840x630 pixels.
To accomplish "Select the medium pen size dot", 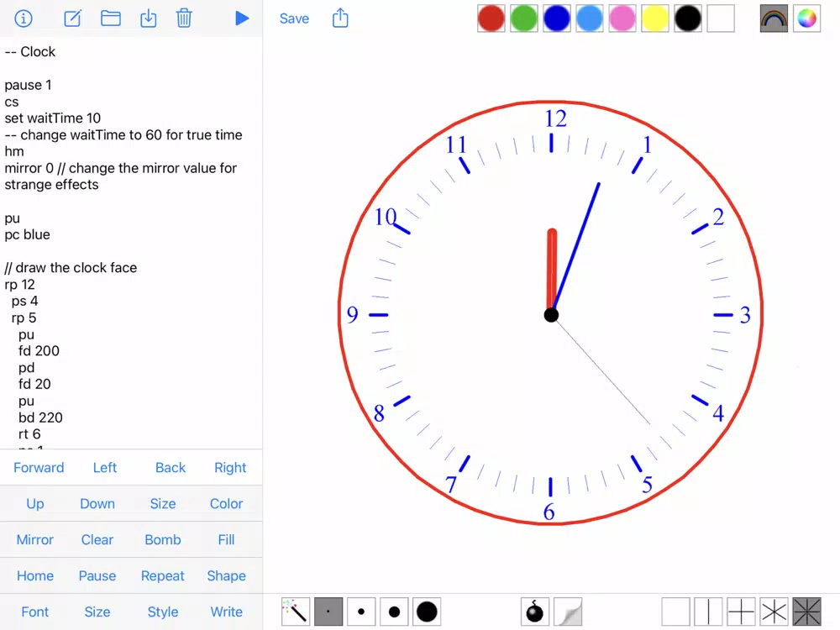I will (x=394, y=612).
